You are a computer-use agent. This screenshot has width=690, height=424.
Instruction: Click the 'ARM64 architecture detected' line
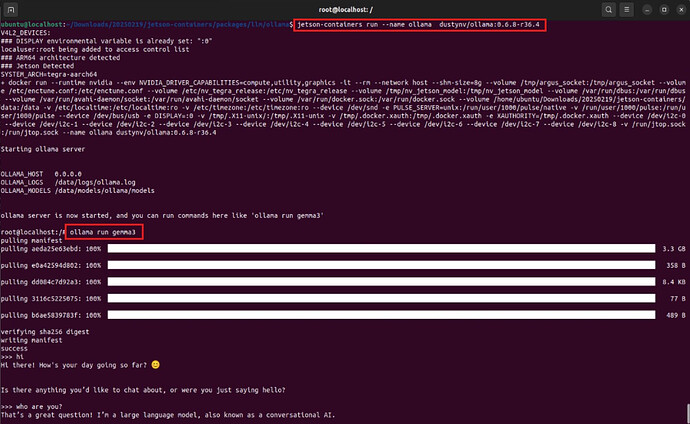60,58
